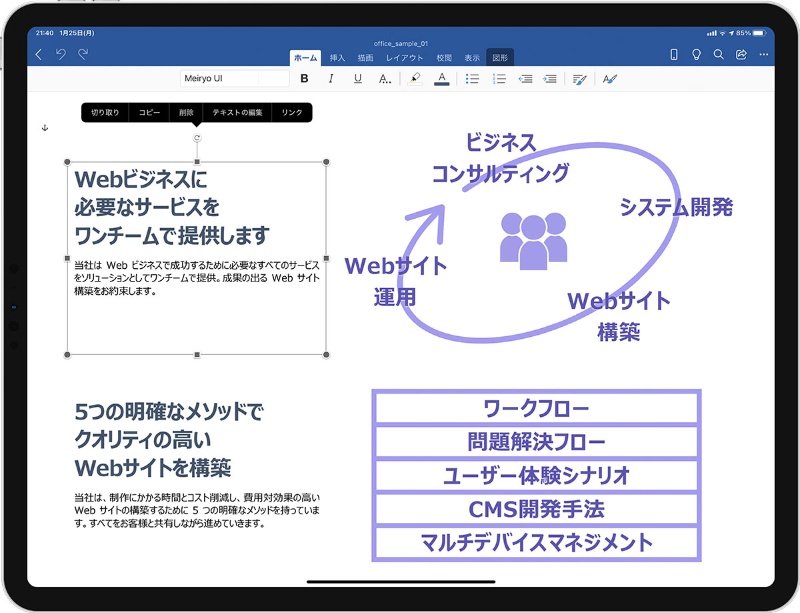Choose text highlight color
Viewport: 800px width, 613px height.
coord(415,79)
